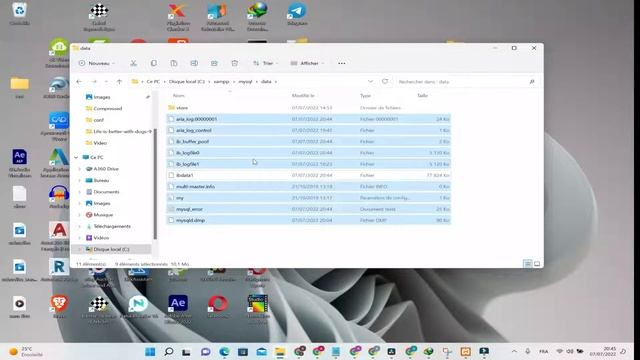Image resolution: width=640 pixels, height=360 pixels.
Task: Open the Afficher view menu
Action: click(307, 63)
